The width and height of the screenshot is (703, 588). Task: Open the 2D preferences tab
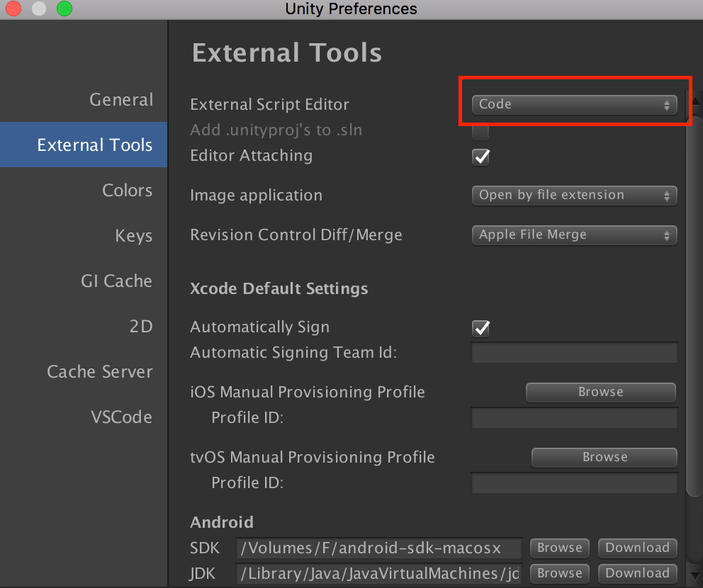pos(141,327)
